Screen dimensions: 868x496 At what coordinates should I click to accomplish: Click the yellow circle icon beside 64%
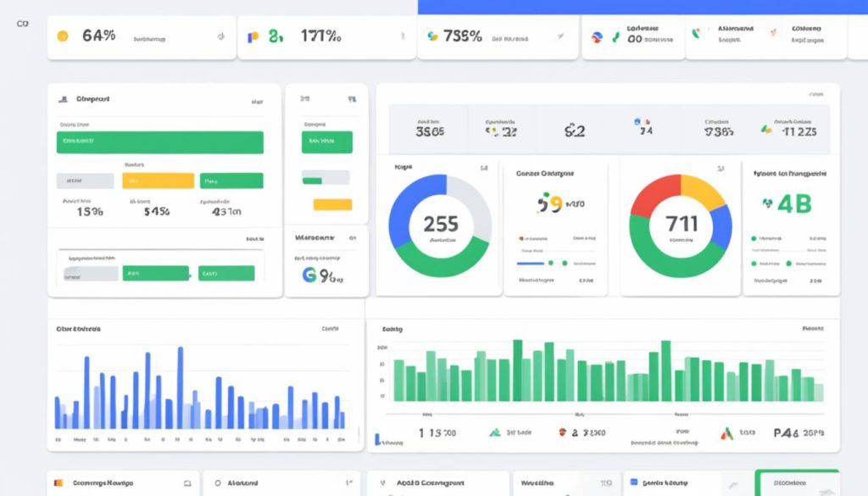pos(63,36)
